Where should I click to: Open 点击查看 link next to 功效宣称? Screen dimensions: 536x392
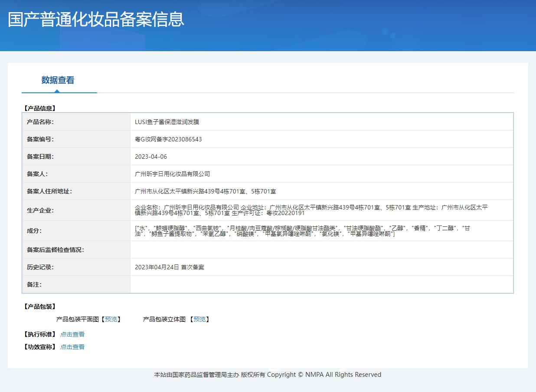[x=72, y=347]
